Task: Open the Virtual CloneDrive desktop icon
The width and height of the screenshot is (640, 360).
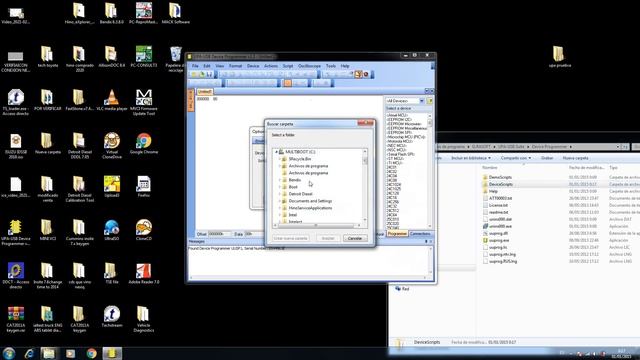Action: coord(112,146)
